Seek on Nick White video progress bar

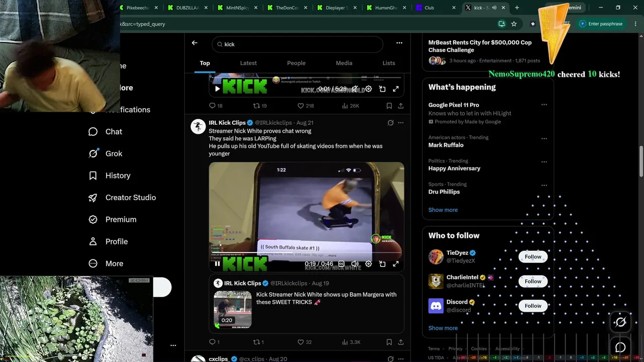(306, 253)
